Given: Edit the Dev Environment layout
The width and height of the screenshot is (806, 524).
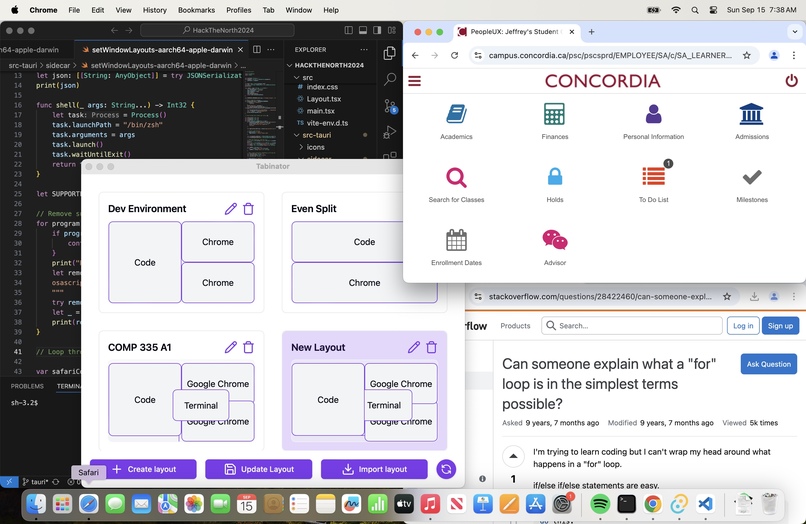Looking at the screenshot, I should tap(230, 209).
